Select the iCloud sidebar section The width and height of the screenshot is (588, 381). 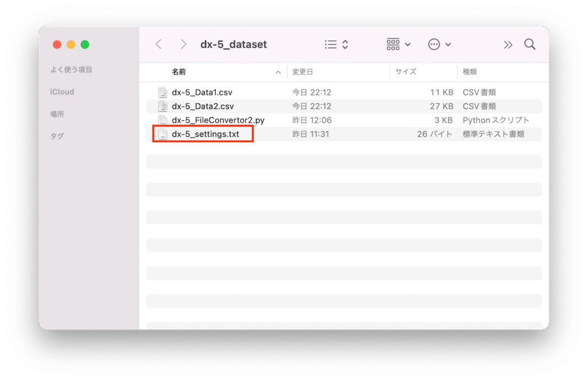click(x=62, y=92)
